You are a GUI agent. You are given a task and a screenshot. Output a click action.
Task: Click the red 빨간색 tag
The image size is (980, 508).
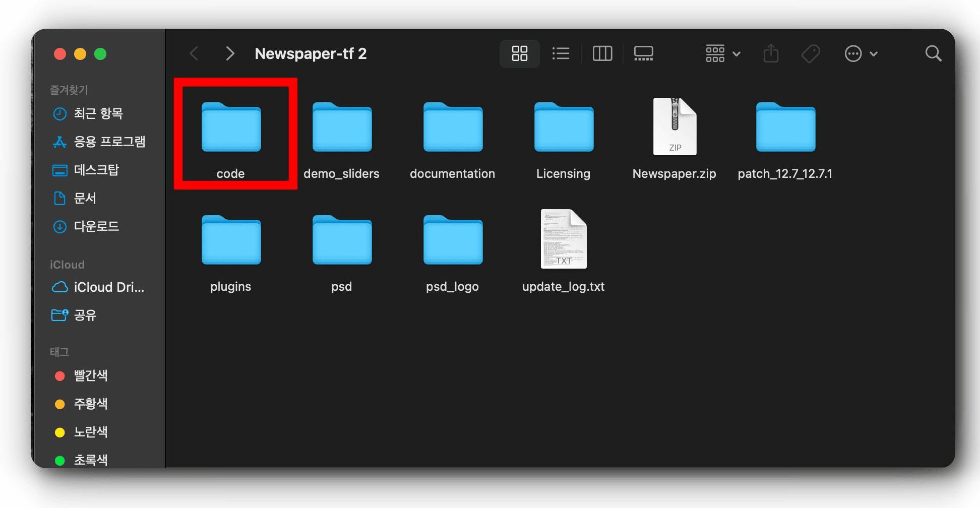point(90,376)
